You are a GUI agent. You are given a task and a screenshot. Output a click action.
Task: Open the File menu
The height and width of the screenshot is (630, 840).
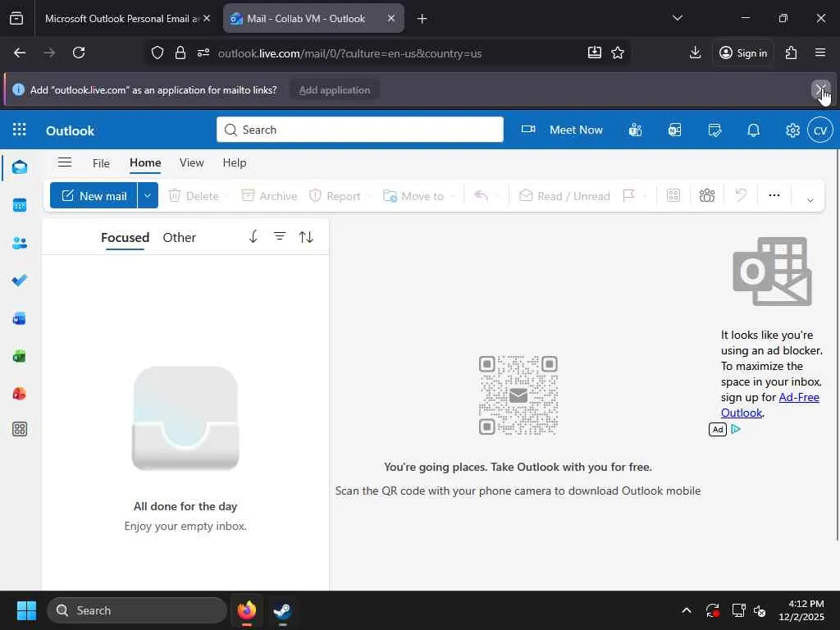click(101, 163)
